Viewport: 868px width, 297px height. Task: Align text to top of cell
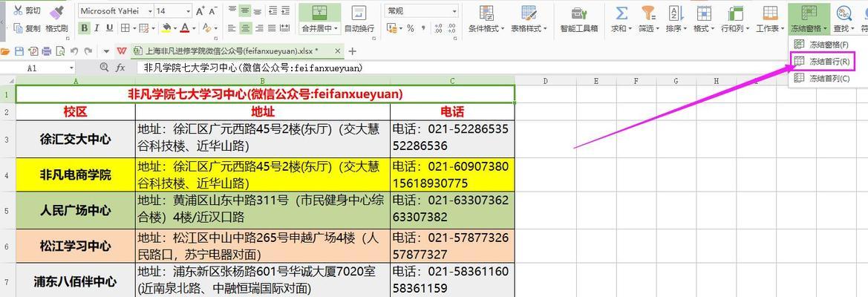[232, 10]
